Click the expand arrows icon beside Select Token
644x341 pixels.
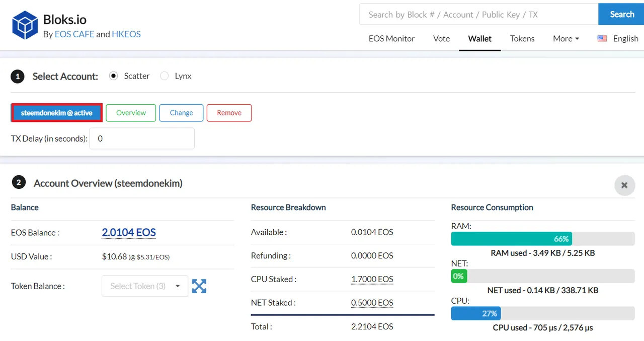(199, 286)
